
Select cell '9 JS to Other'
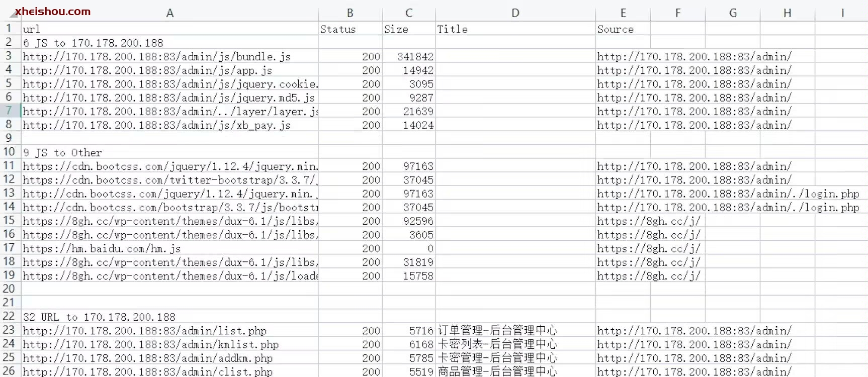point(169,152)
